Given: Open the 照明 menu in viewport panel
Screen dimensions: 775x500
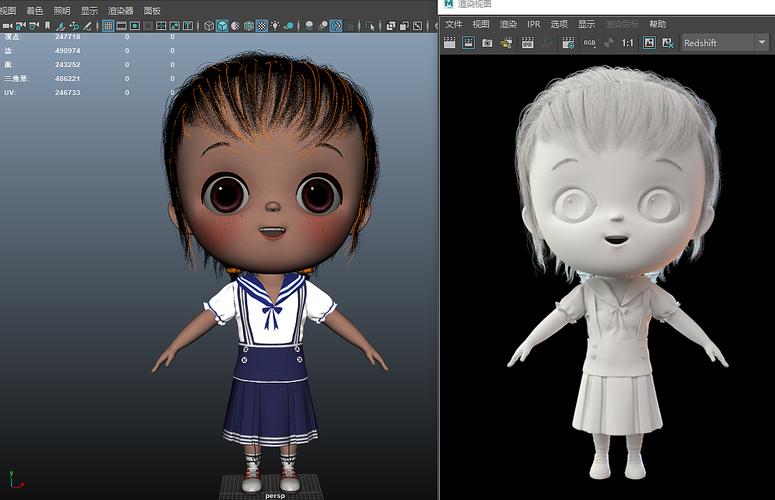Looking at the screenshot, I should pyautogui.click(x=62, y=11).
